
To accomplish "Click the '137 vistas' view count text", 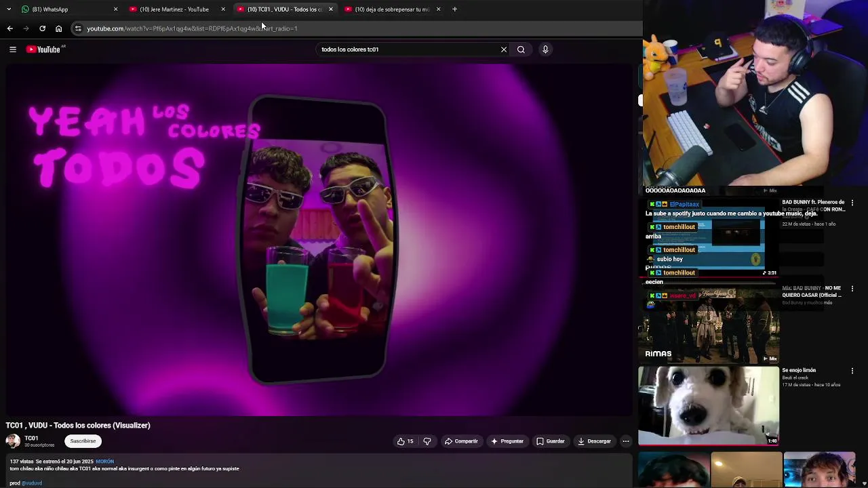I will (21, 462).
